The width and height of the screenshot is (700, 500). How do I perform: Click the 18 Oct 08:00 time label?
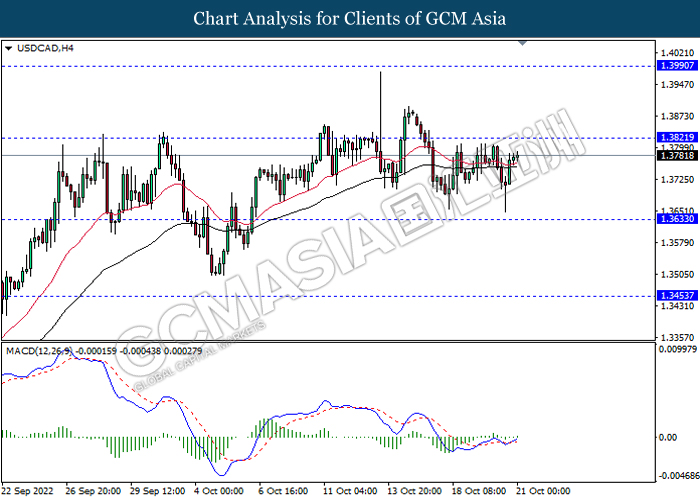pyautogui.click(x=479, y=491)
